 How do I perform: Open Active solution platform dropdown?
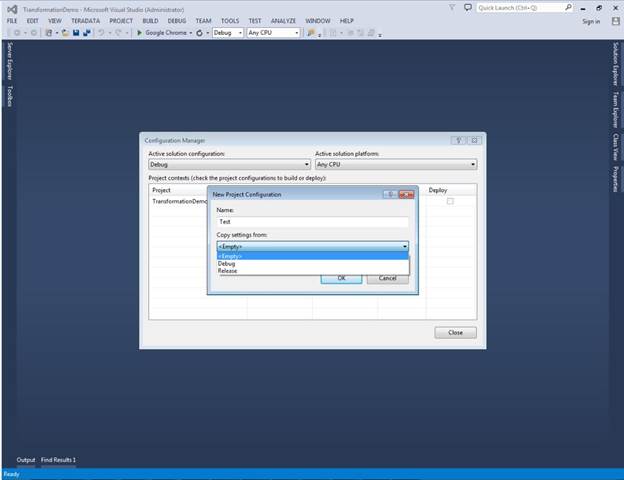pyautogui.click(x=396, y=164)
